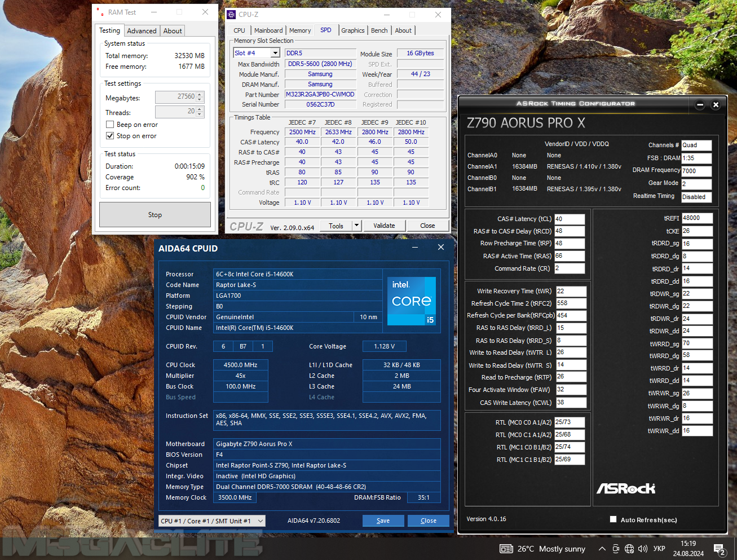
Task: Click the Threads spinner arrows
Action: pyautogui.click(x=200, y=112)
